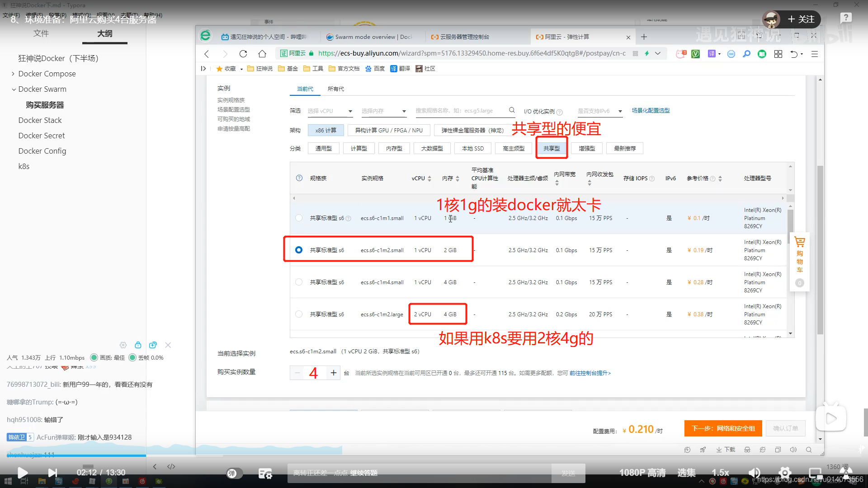The height and width of the screenshot is (488, 868).
Task: Select the 通用型 category
Action: click(x=324, y=149)
